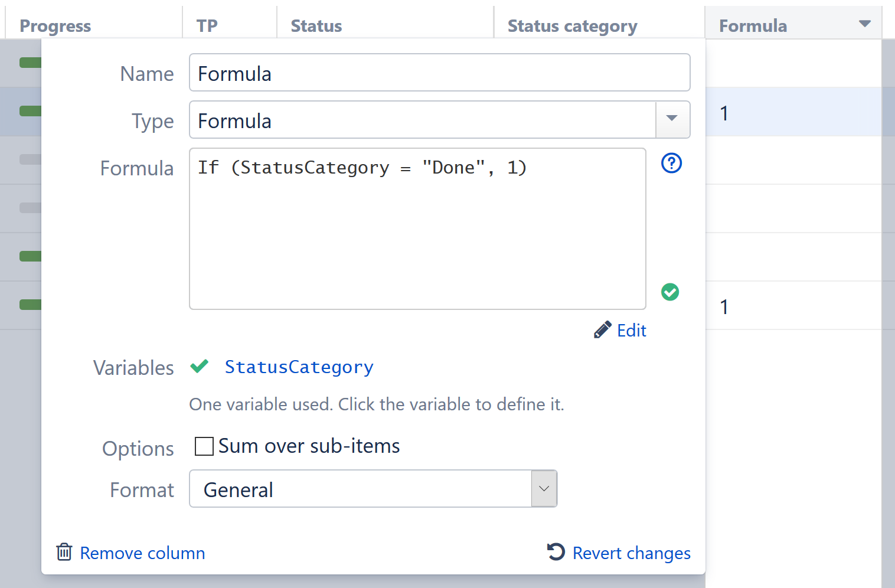Open the Type dropdown showing Formula
This screenshot has width=895, height=588.
pos(672,120)
